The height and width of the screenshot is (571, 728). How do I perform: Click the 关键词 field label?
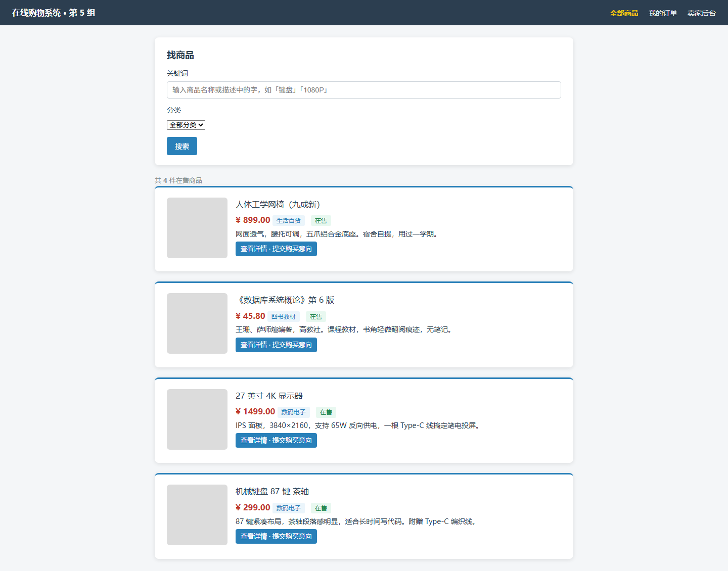tap(177, 73)
